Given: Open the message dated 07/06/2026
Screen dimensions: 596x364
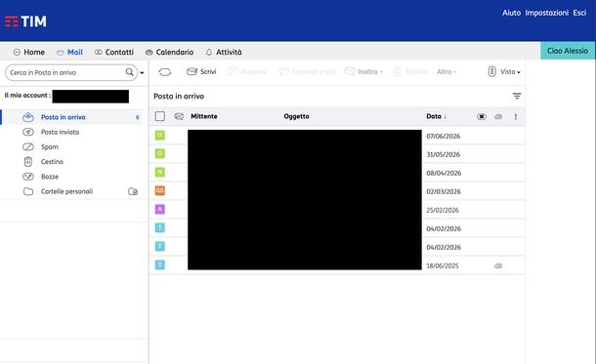Looking at the screenshot, I should (x=337, y=136).
